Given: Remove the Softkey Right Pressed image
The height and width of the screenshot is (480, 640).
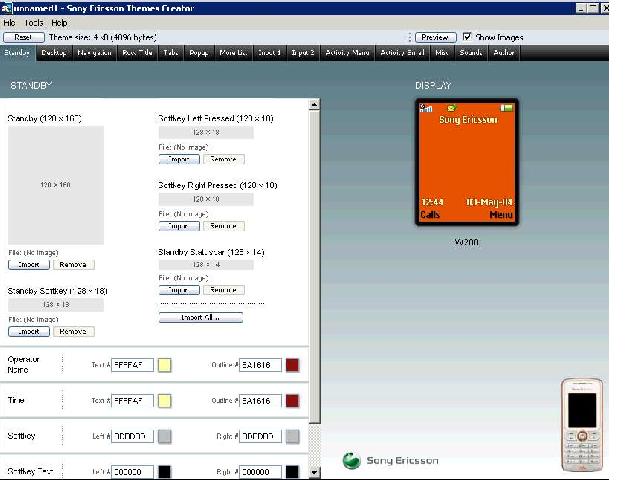Looking at the screenshot, I should tap(224, 226).
